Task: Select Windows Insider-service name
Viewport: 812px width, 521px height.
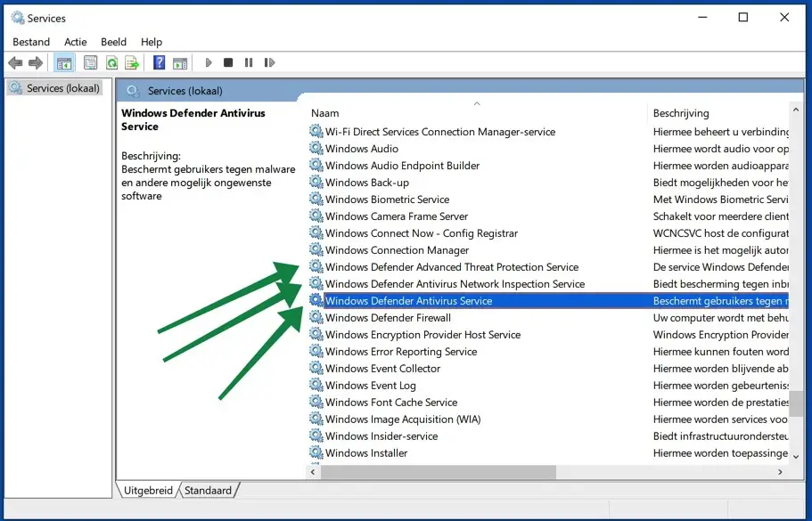Action: [381, 436]
